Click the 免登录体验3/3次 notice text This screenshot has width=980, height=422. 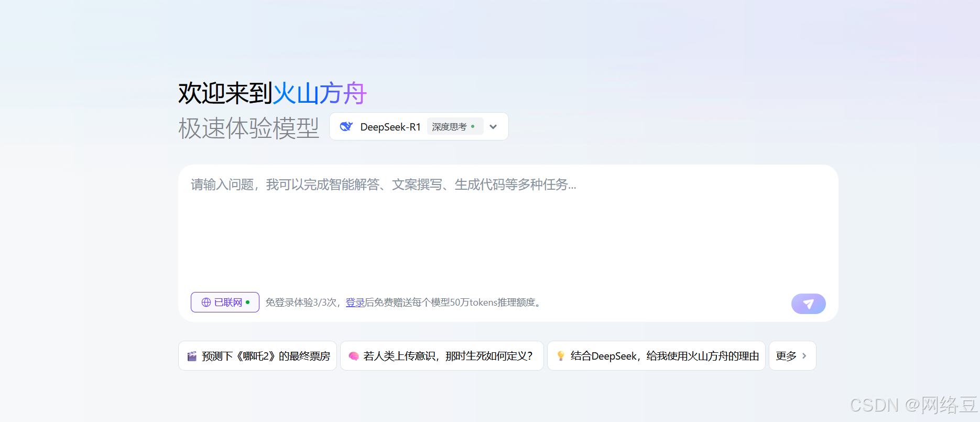pyautogui.click(x=301, y=302)
